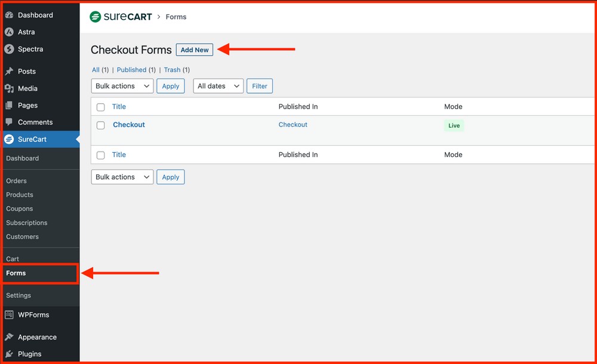Screen dimensions: 597x364
Task: Click the Dashboard gauge icon in sidebar
Action: (9, 15)
